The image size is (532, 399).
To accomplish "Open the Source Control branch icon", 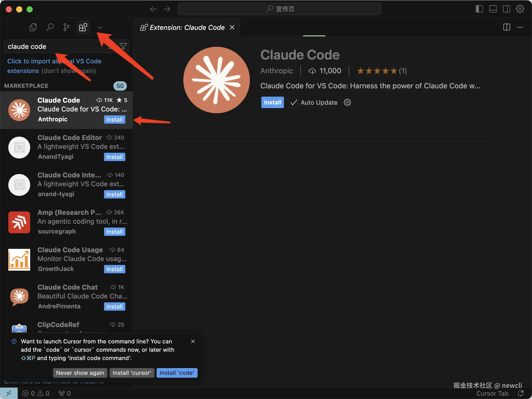I will pyautogui.click(x=66, y=27).
